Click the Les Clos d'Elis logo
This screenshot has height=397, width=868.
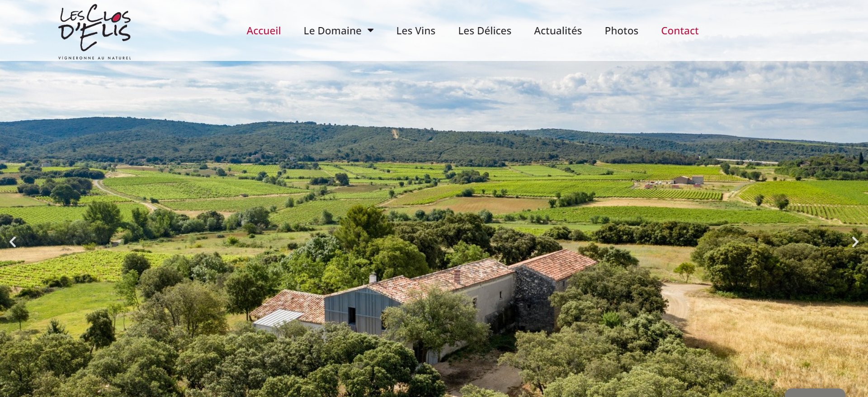click(x=94, y=32)
